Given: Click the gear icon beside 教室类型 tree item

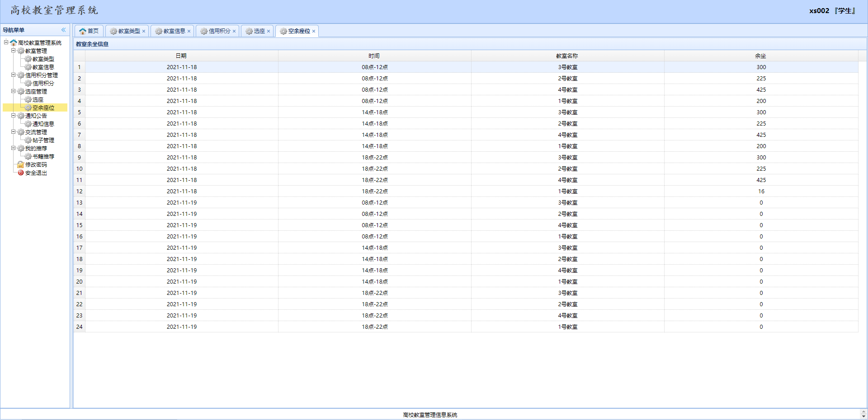Looking at the screenshot, I should point(28,59).
